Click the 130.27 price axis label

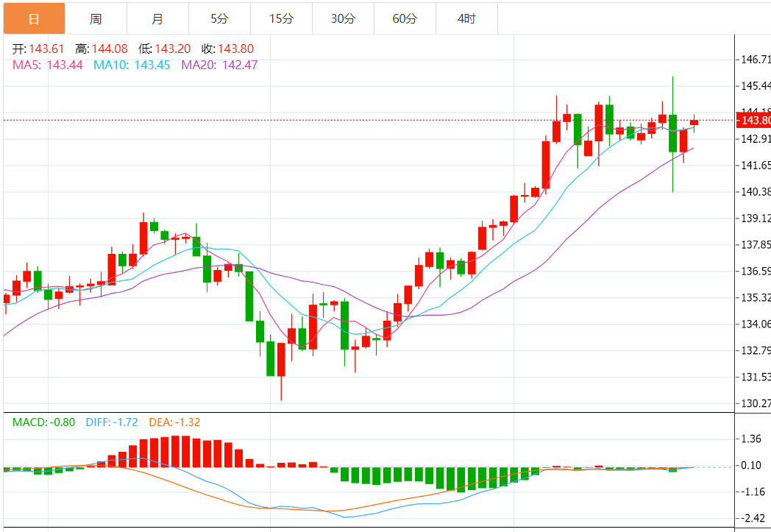point(756,403)
